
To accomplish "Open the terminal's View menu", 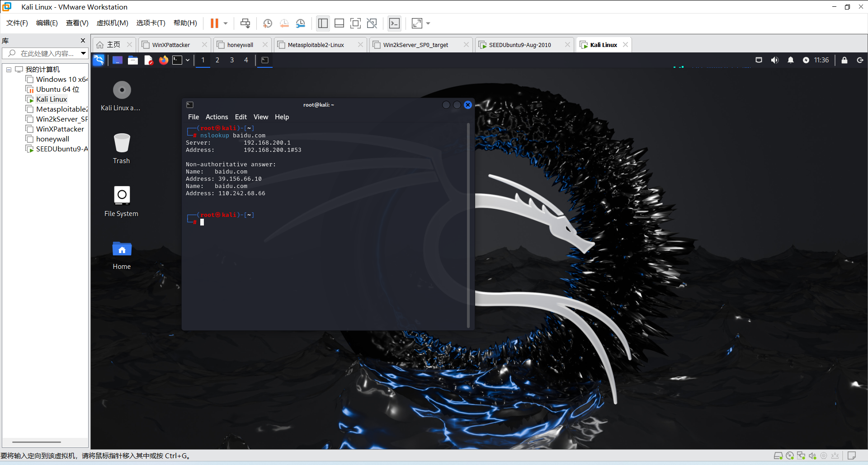I will click(261, 117).
